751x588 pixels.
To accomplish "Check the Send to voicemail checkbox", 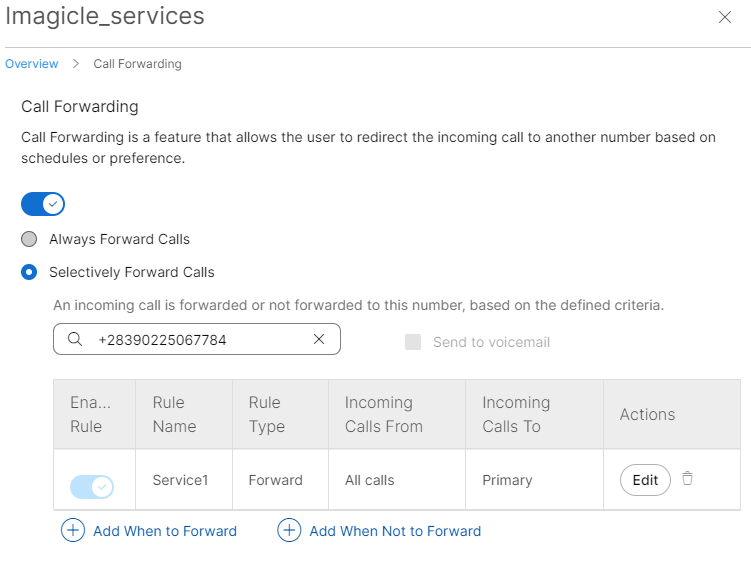I will point(413,342).
